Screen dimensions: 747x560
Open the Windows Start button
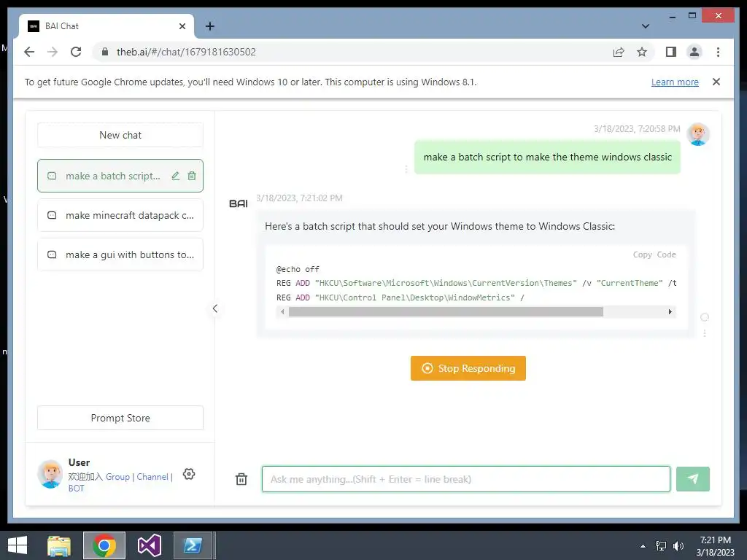point(18,545)
